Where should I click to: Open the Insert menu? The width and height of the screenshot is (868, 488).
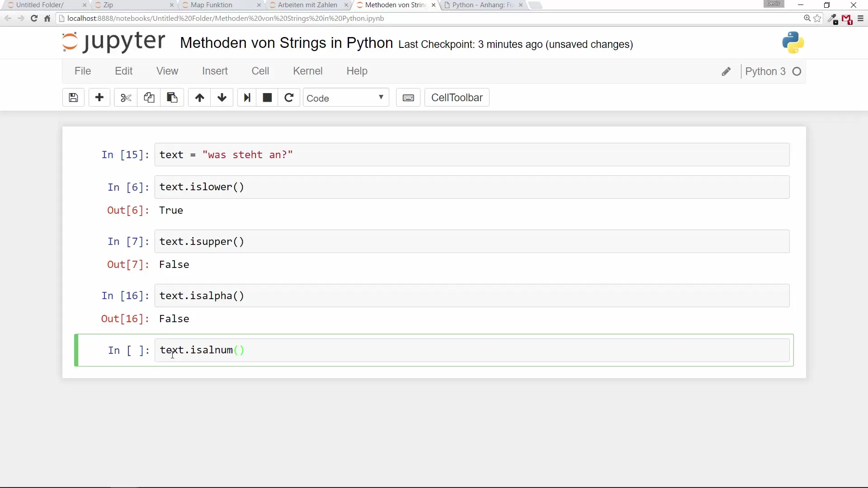point(215,71)
